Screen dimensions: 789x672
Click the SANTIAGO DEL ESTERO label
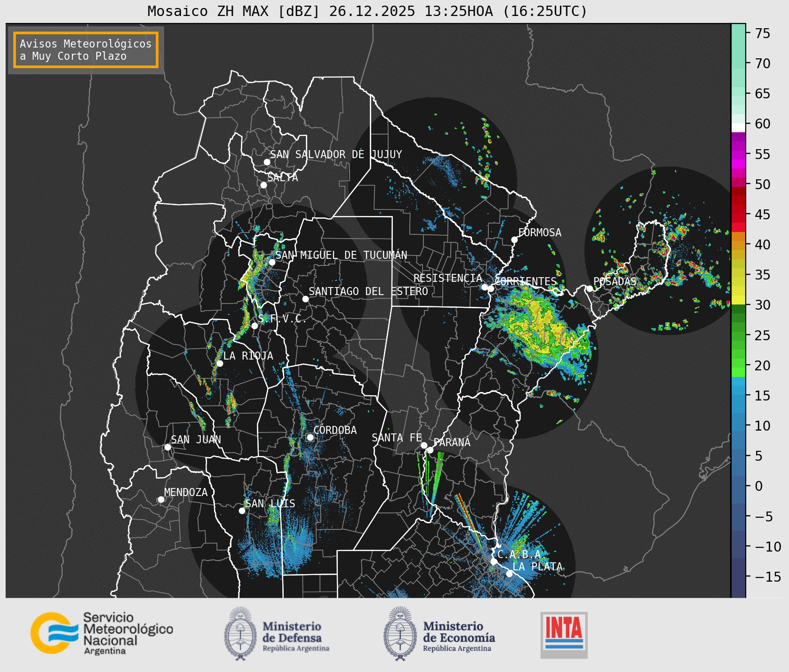pyautogui.click(x=368, y=291)
